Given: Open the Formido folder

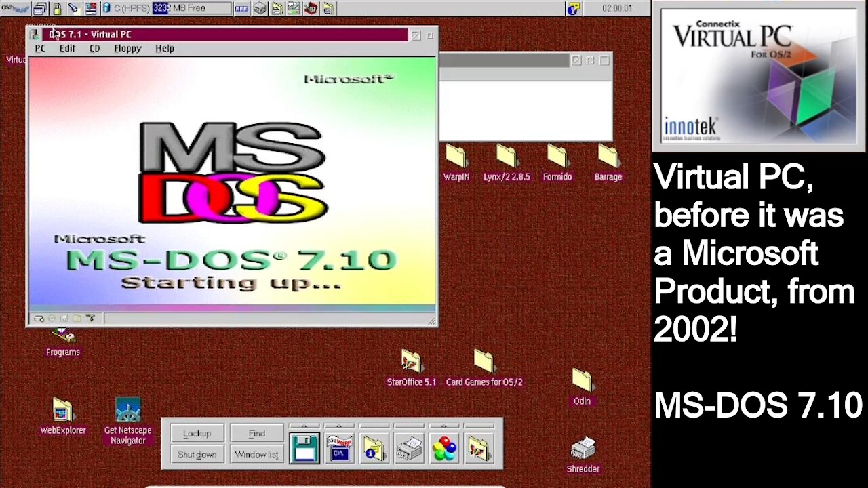Looking at the screenshot, I should click(557, 163).
